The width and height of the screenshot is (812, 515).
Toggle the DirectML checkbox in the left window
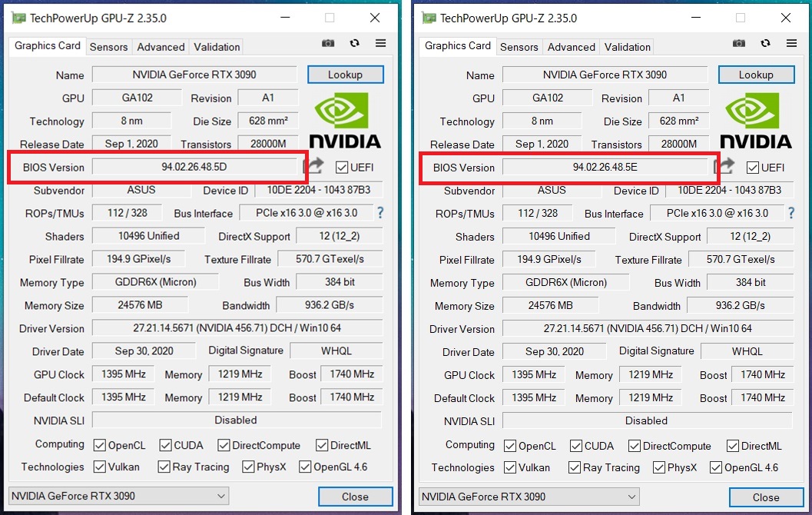click(322, 445)
